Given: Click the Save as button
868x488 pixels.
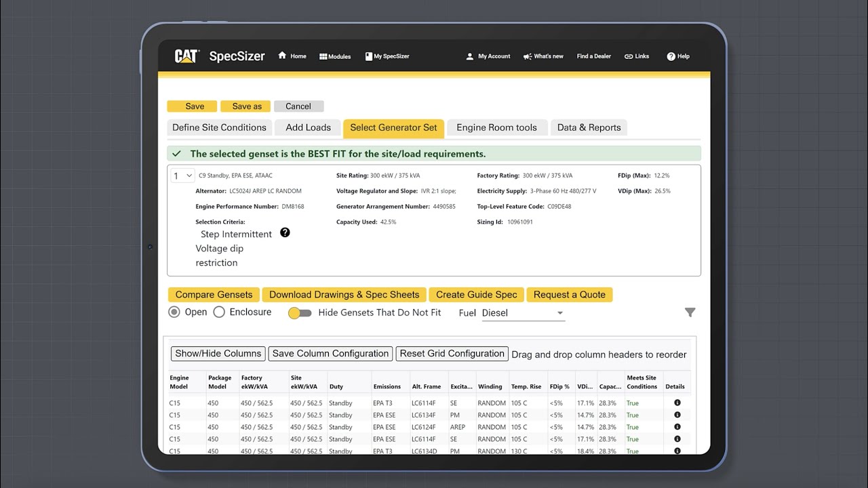Looking at the screenshot, I should pyautogui.click(x=247, y=106).
